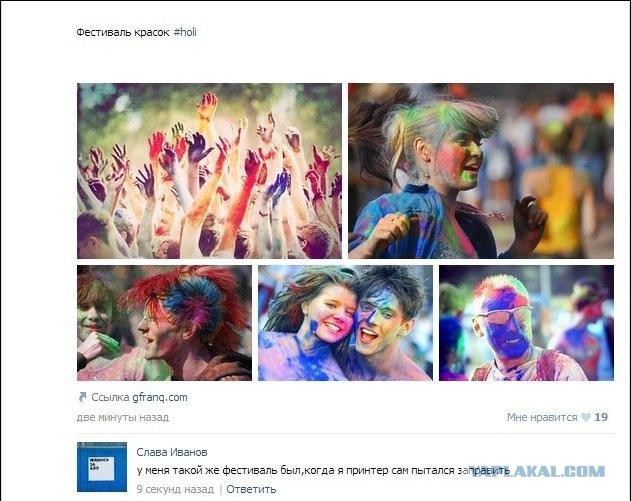This screenshot has width=631, height=501.
Task: Follow the gfranq.com link
Action: (160, 397)
